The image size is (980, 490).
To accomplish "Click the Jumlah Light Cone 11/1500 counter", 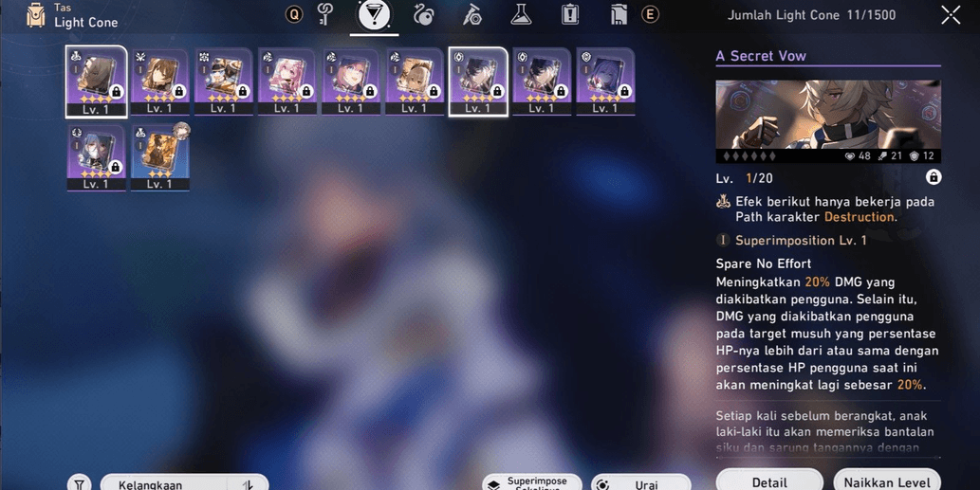I will pyautogui.click(x=811, y=15).
